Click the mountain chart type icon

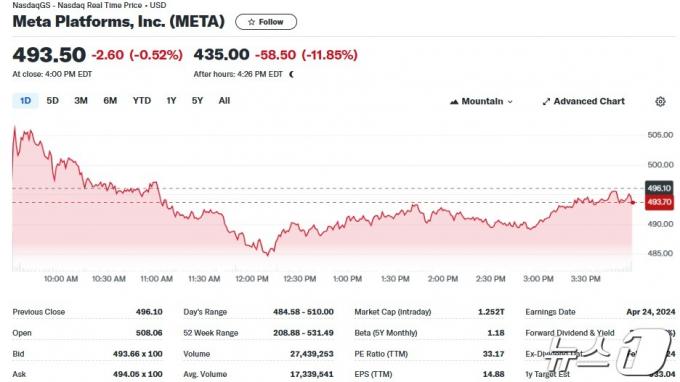454,101
